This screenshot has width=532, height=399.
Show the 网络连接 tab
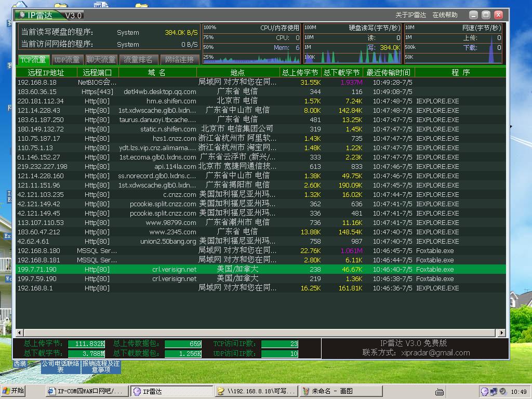pyautogui.click(x=179, y=60)
